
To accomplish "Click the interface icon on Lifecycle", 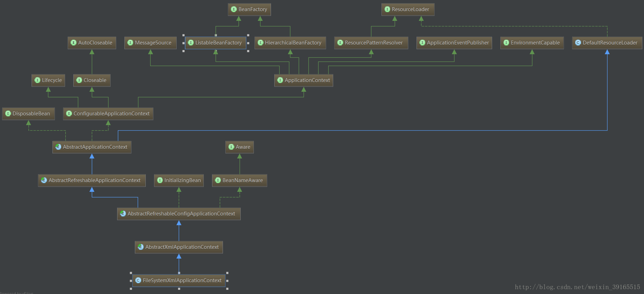I will click(38, 80).
